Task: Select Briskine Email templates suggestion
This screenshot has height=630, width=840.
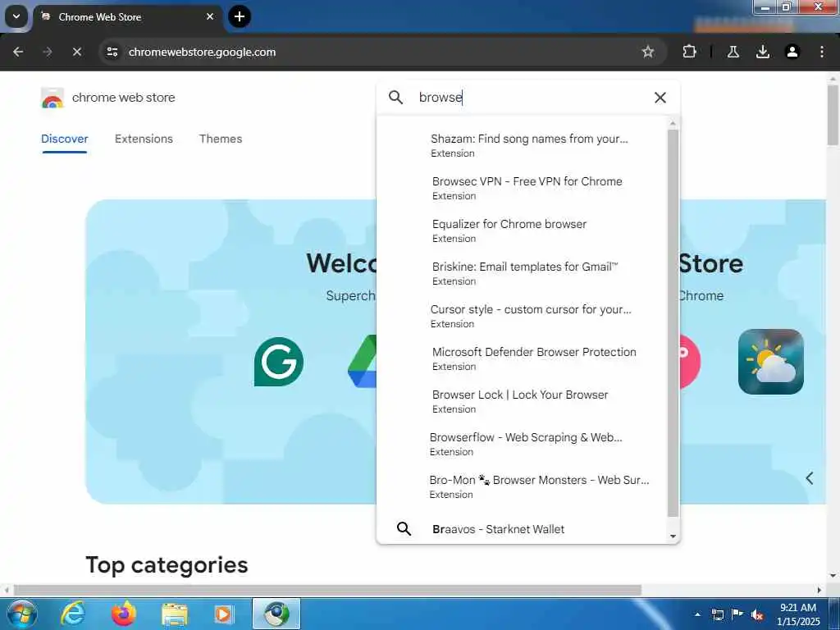Action: pyautogui.click(x=523, y=273)
